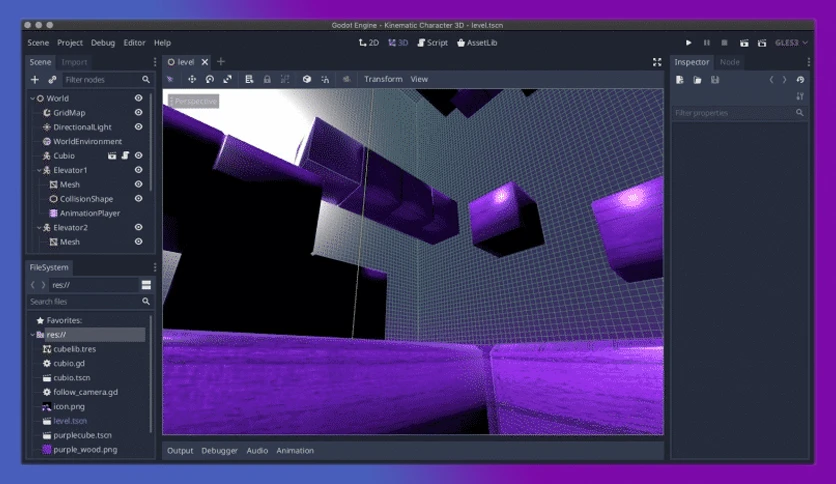
Task: Collapse the Elevator1 node
Action: point(39,170)
